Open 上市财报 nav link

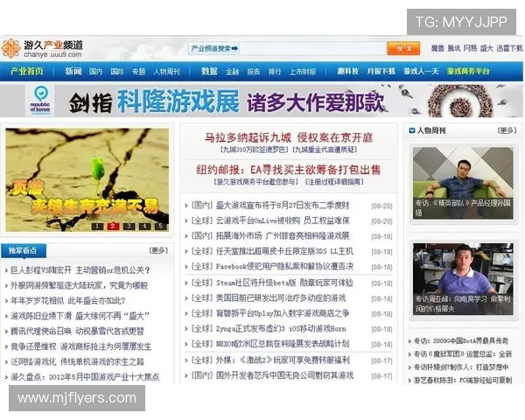303,72
